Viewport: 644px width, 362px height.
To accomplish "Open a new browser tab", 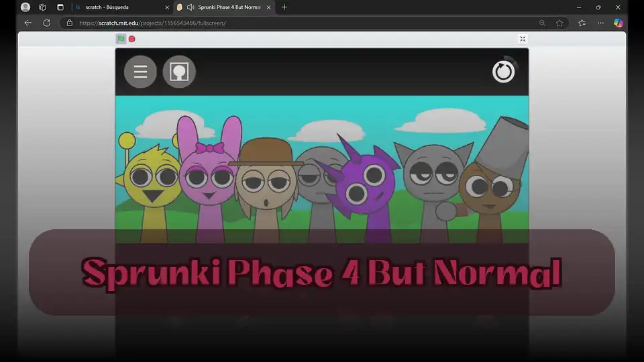I will pos(284,7).
